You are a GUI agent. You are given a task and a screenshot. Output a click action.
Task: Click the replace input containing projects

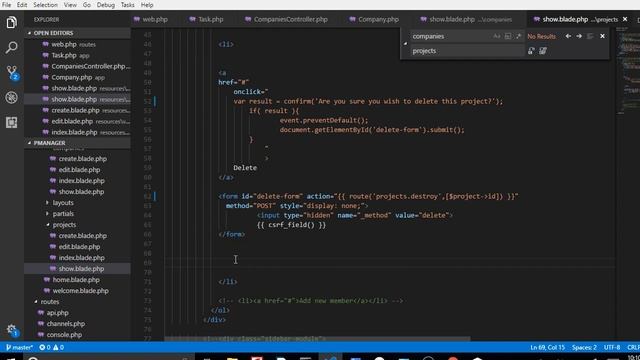[x=467, y=51]
